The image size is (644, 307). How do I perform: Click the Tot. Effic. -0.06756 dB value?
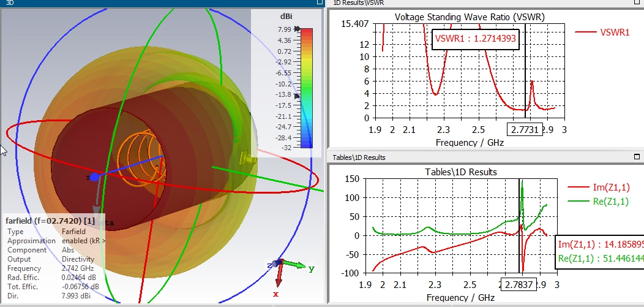pos(80,287)
